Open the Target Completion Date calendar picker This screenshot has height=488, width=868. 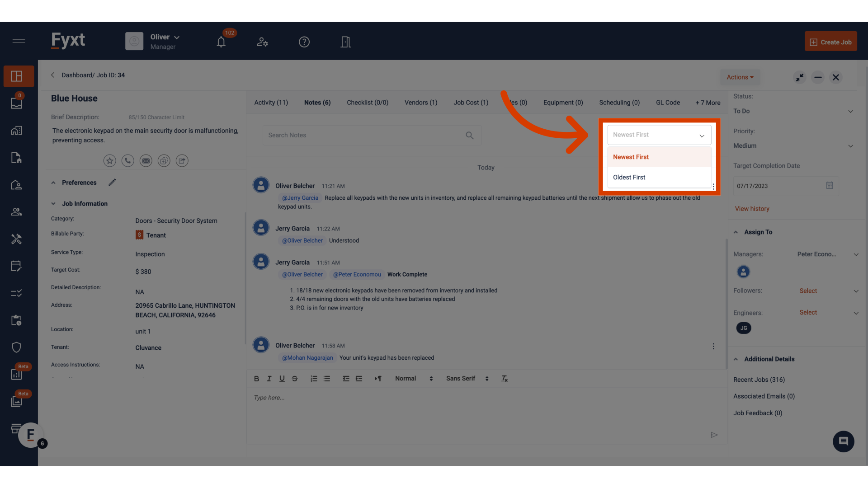tap(829, 185)
